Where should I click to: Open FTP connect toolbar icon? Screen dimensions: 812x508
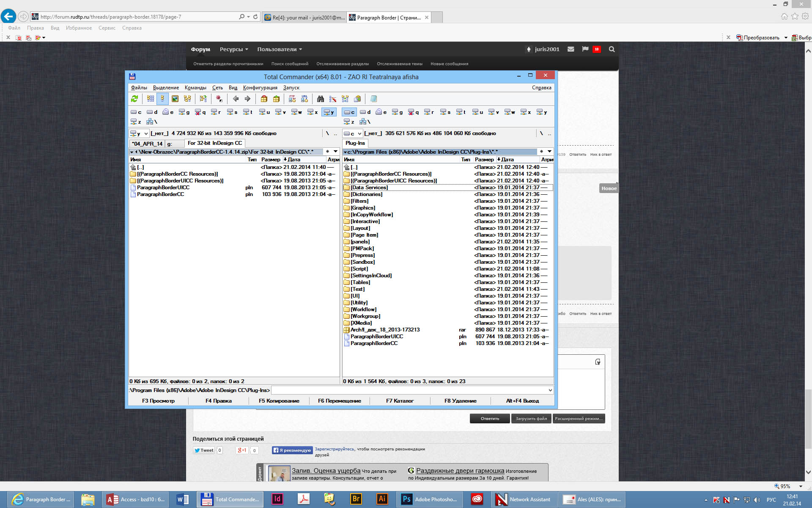292,99
